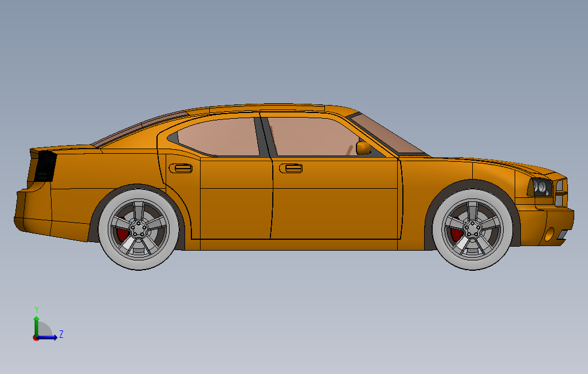Select the rear door handle

[x=181, y=168]
